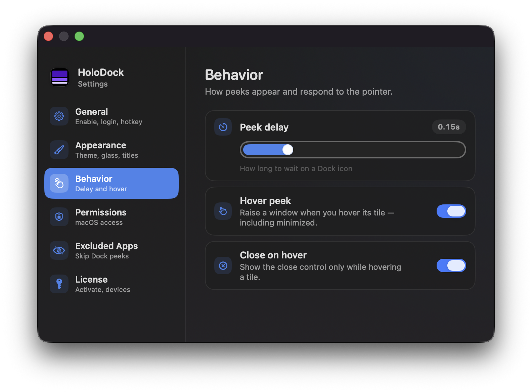This screenshot has width=532, height=392.
Task: Open the License tab label
Action: (x=91, y=280)
